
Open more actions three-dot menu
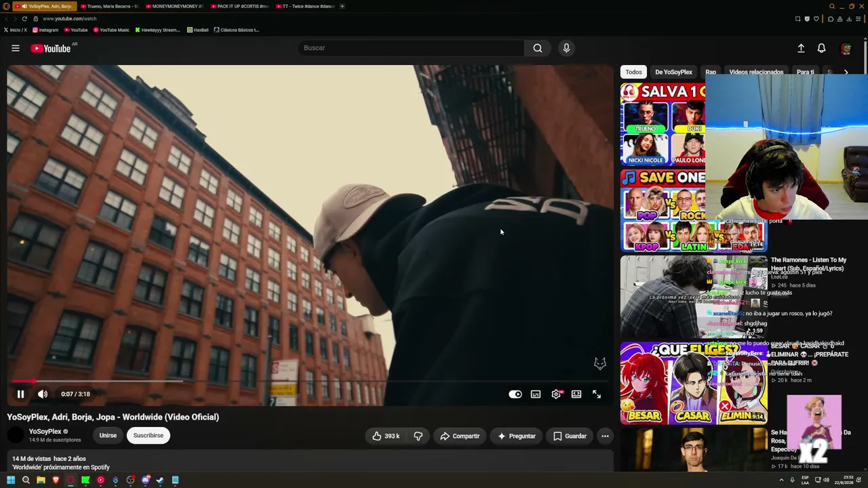point(605,436)
